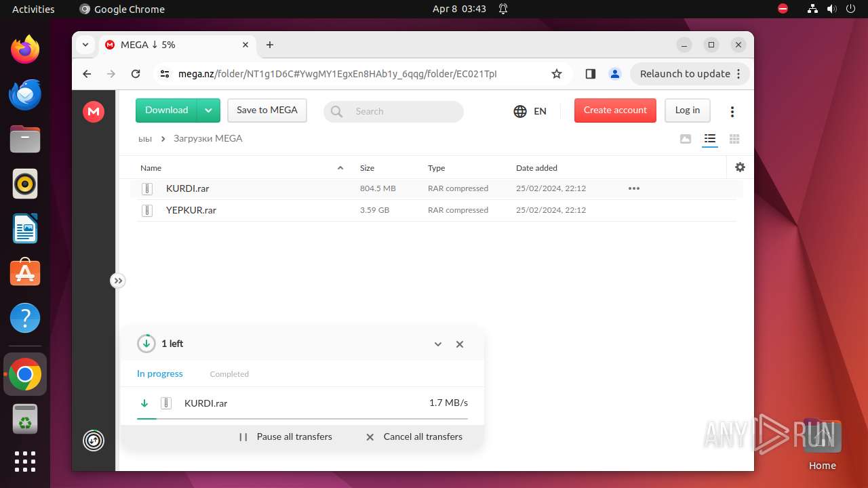Image resolution: width=868 pixels, height=488 pixels.
Task: Open the Загрузки MEGA breadcrumb folder
Action: click(208, 138)
